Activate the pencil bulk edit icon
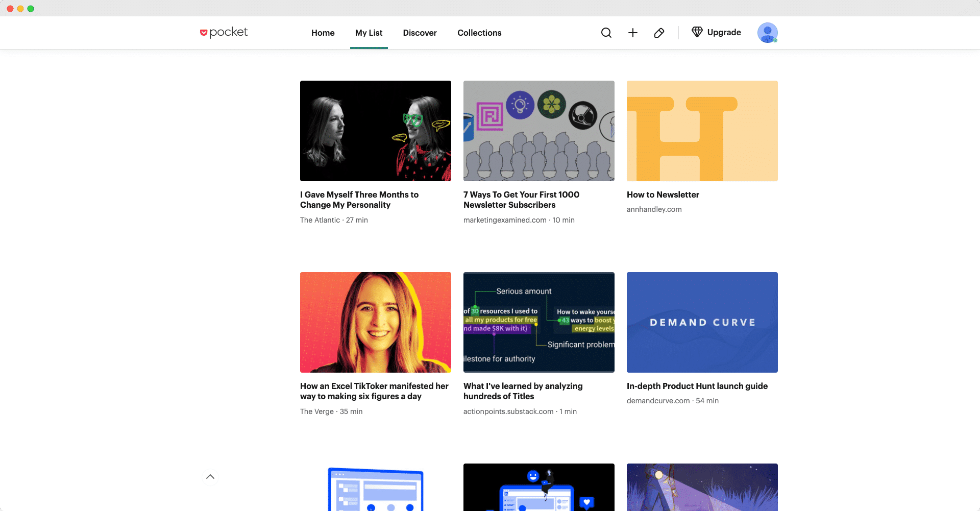This screenshot has height=511, width=980. [x=659, y=33]
